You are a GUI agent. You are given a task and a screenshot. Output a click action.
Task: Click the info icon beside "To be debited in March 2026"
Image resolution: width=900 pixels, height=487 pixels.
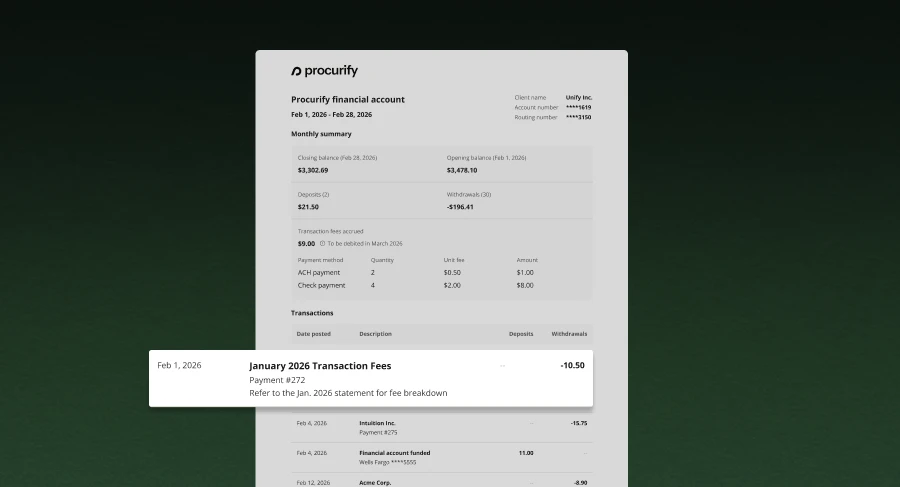click(322, 244)
